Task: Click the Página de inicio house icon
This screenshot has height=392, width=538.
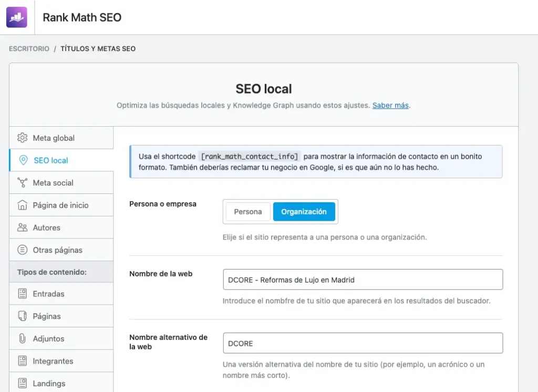Action: point(22,205)
